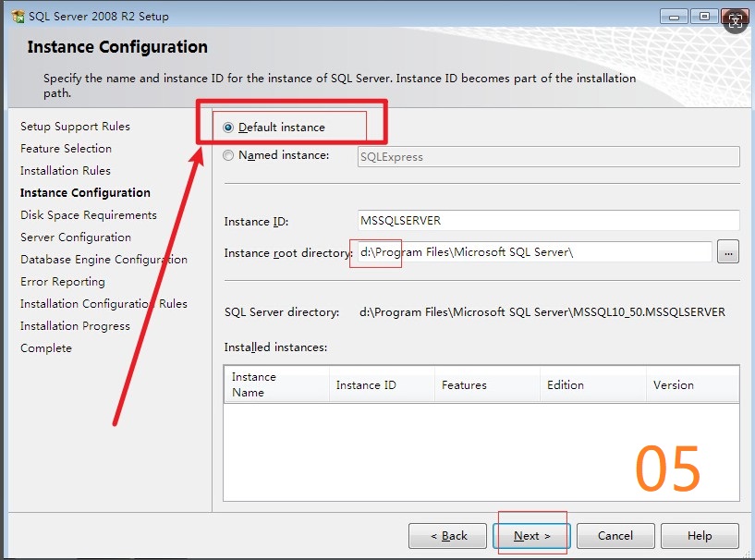Click the browse ellipsis button for root directory
The width and height of the screenshot is (755, 560).
[728, 251]
